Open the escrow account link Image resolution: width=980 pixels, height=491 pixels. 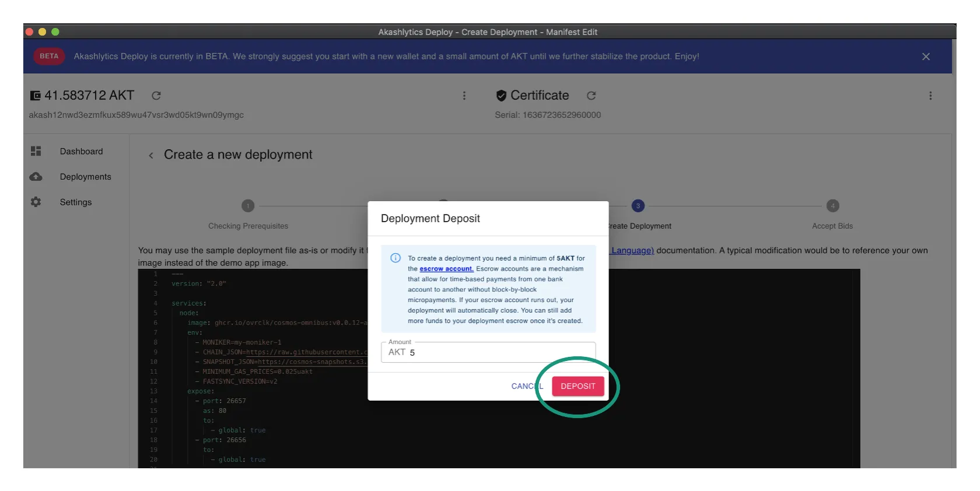click(x=446, y=269)
